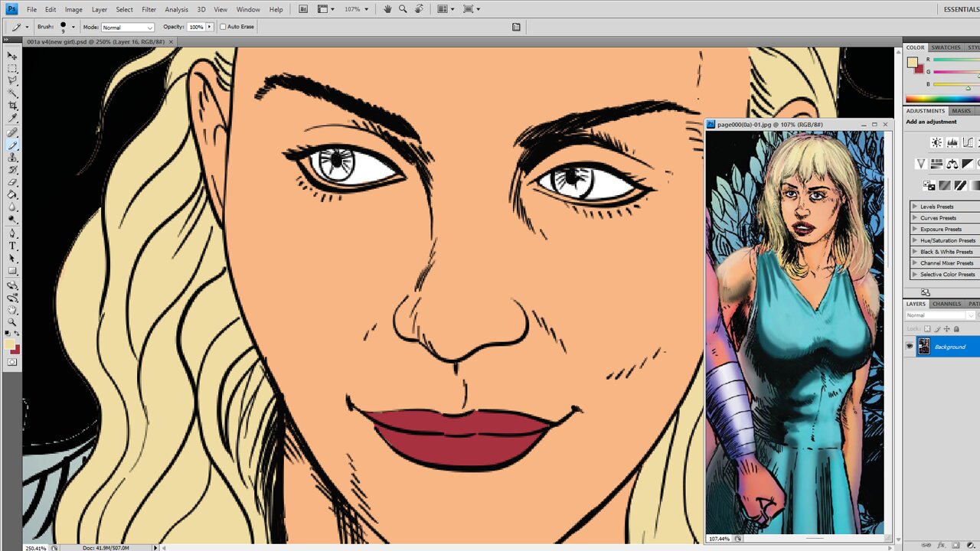Click the color spectrum ramp
Viewport: 980px width, 551px height.
click(x=942, y=99)
